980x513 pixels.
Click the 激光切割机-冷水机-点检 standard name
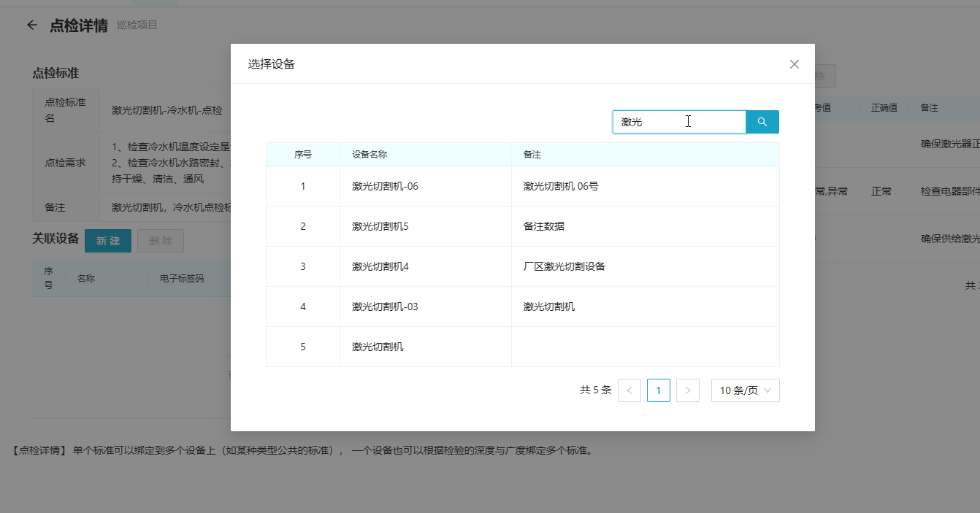[166, 110]
